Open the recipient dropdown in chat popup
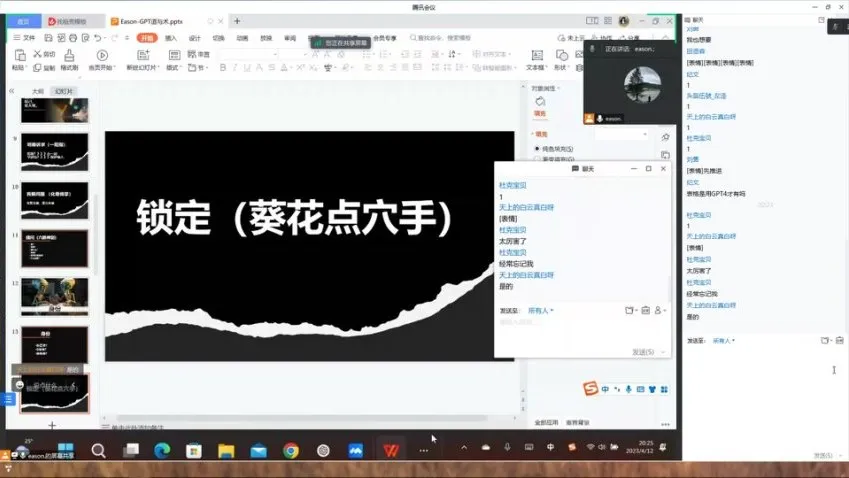849x478 pixels. (x=541, y=311)
